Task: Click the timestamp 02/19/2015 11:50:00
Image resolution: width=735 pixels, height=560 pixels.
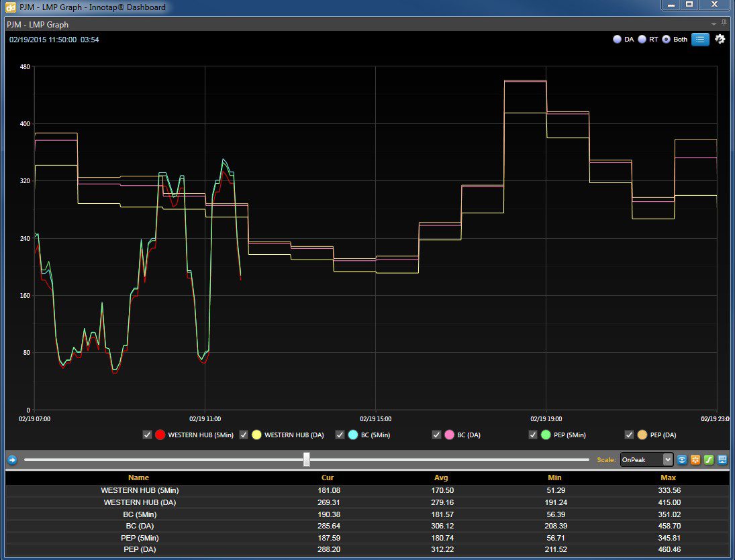Action: tap(43, 40)
